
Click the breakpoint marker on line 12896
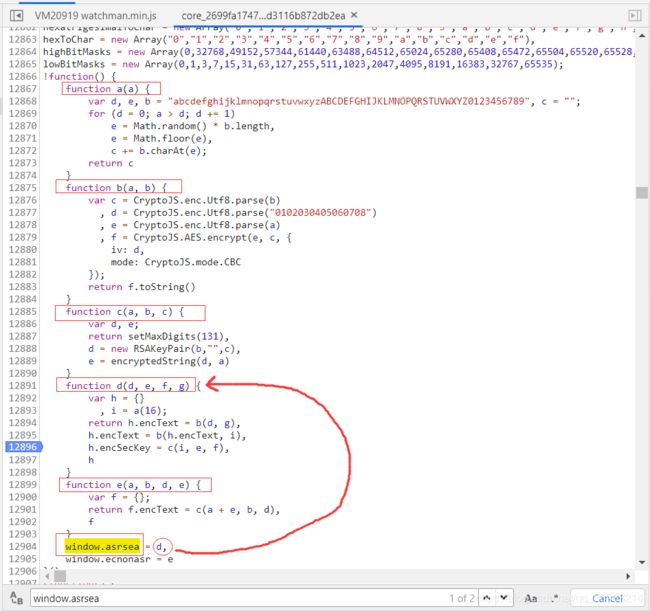coord(24,447)
